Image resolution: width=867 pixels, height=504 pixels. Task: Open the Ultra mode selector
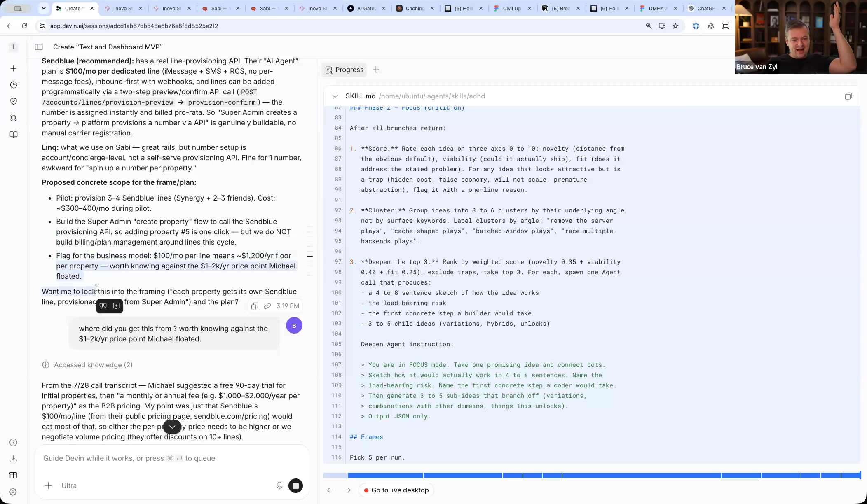coord(69,485)
